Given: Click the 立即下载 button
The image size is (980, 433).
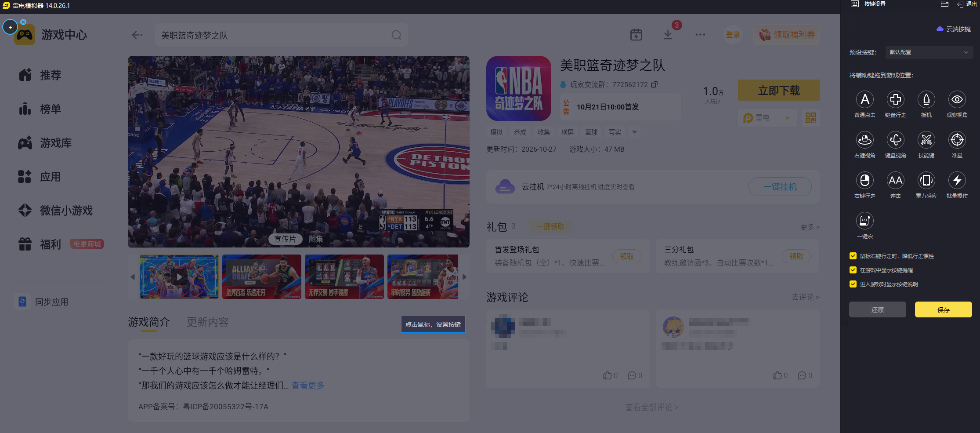Looking at the screenshot, I should tap(778, 91).
